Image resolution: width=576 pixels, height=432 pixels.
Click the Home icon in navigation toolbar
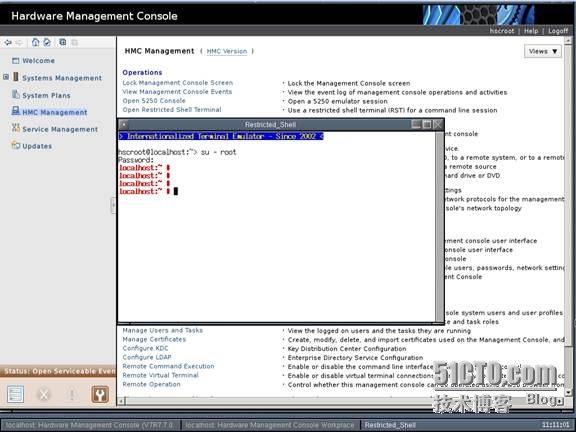[35, 42]
